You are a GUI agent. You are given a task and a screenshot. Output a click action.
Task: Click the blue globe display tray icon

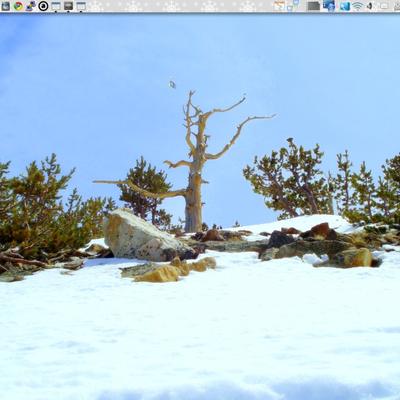coord(329,5)
